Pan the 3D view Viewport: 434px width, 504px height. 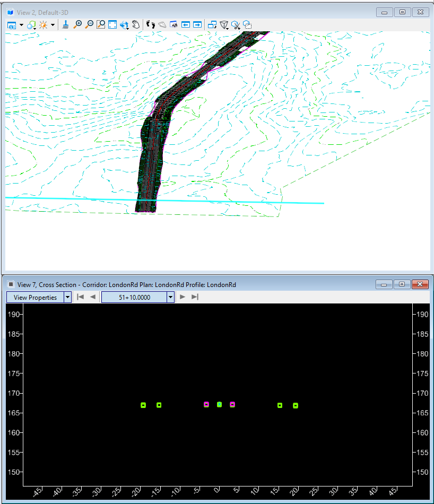[136, 24]
